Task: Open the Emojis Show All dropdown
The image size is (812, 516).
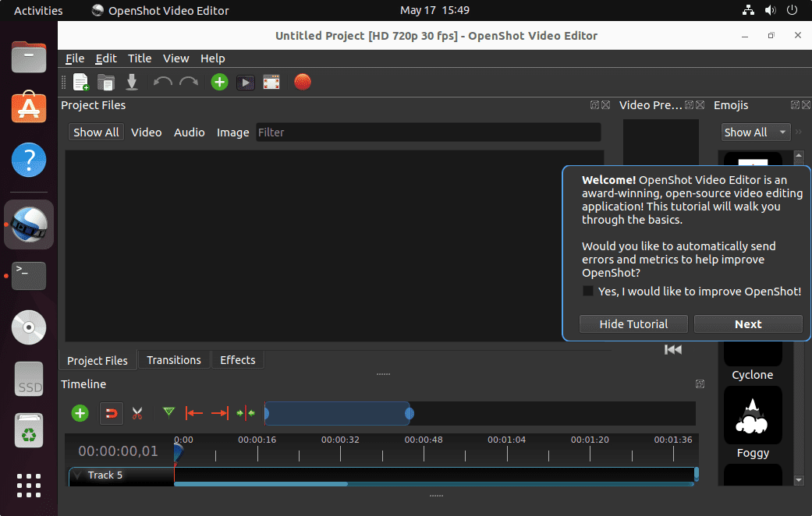Action: [756, 133]
